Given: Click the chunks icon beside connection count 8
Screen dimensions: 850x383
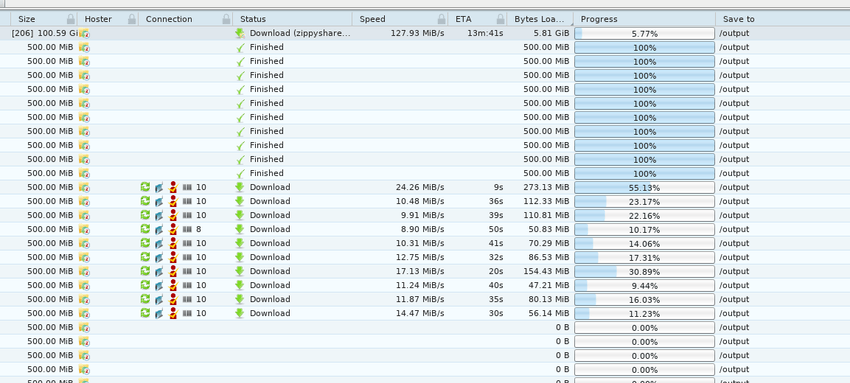Looking at the screenshot, I should coord(188,229).
